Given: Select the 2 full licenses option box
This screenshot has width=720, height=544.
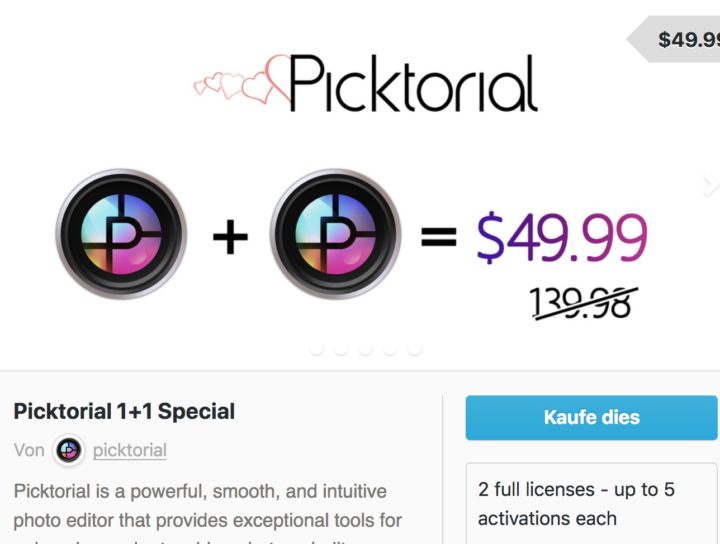Looking at the screenshot, I should point(591,504).
